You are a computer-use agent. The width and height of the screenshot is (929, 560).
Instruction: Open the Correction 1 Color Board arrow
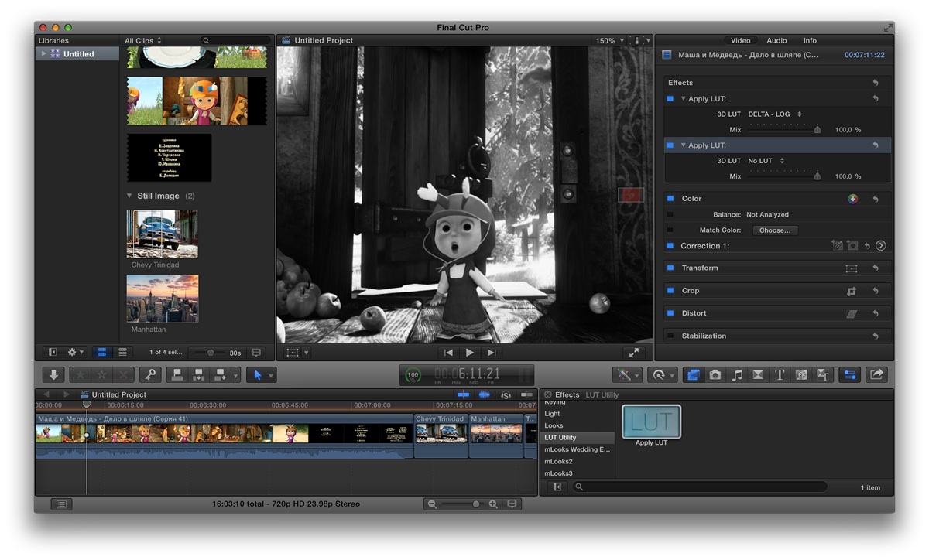click(881, 246)
